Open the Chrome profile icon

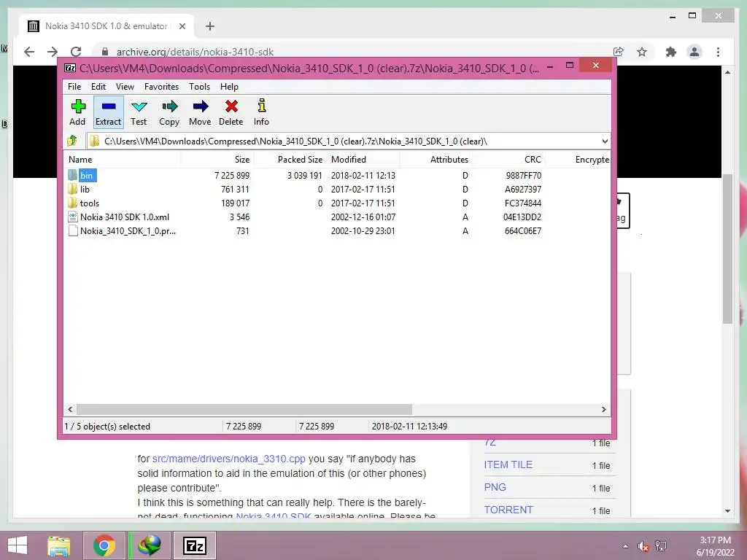click(694, 52)
